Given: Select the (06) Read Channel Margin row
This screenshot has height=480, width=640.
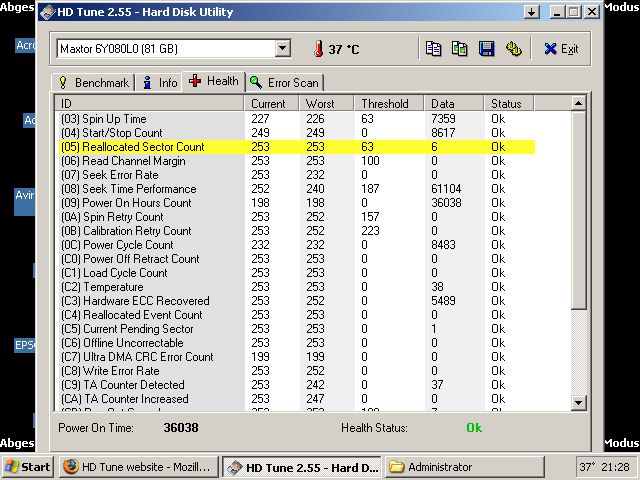Looking at the screenshot, I should (x=297, y=161).
